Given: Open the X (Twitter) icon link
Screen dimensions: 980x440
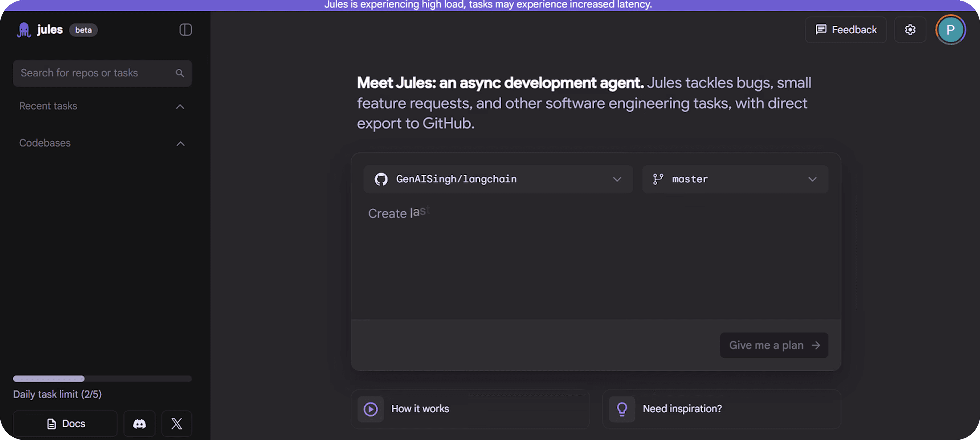Looking at the screenshot, I should 177,424.
